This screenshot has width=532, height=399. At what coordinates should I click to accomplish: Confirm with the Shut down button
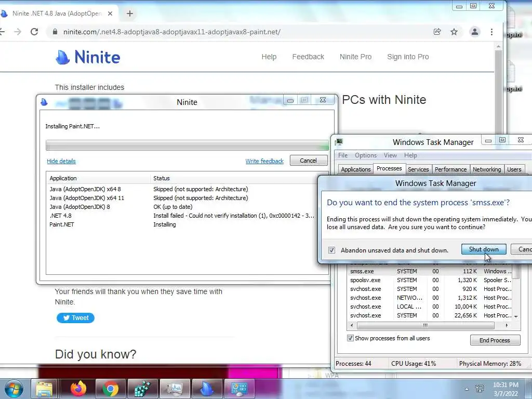coord(484,249)
